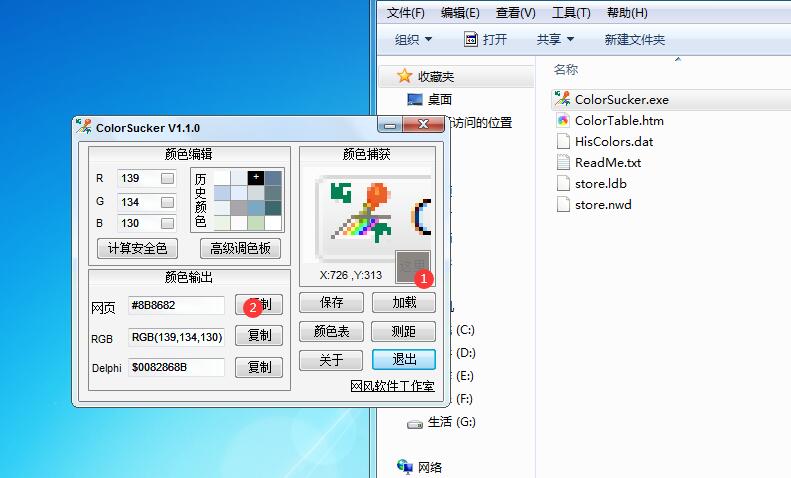Click the RGB(139,134,130) output field

(176, 337)
